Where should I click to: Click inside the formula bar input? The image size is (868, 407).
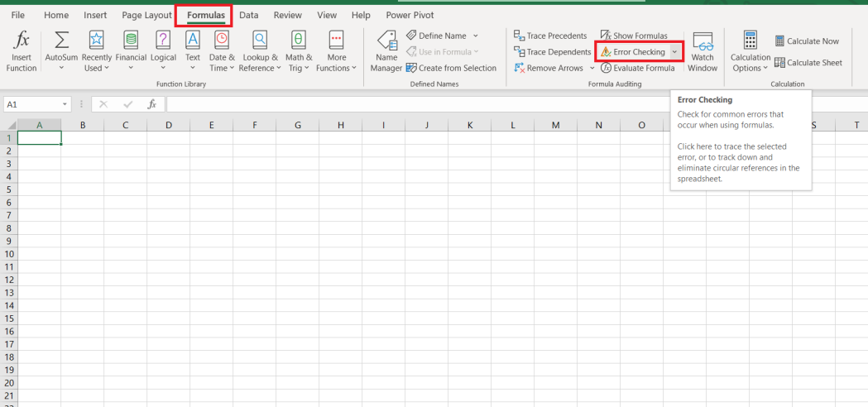[x=516, y=104]
